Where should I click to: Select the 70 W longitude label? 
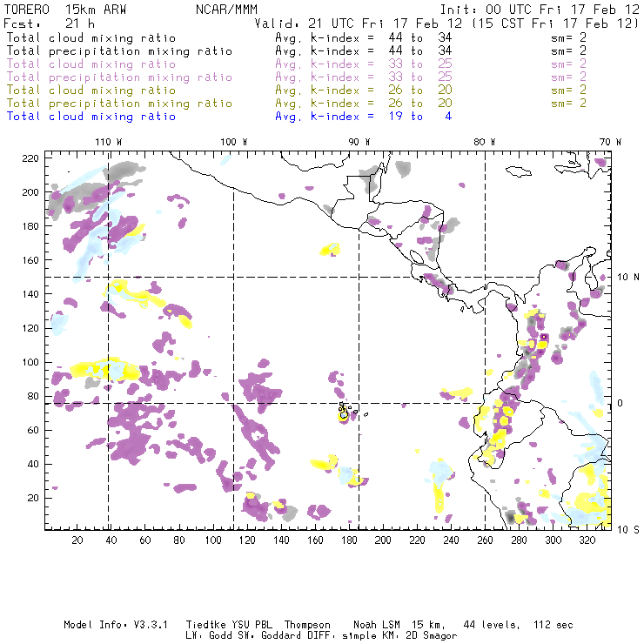pos(612,142)
